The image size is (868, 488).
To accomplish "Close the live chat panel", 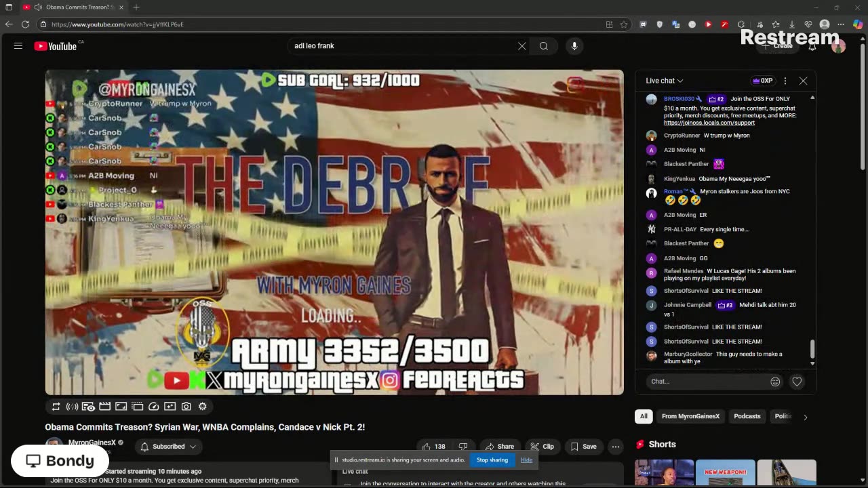I will click(x=803, y=81).
